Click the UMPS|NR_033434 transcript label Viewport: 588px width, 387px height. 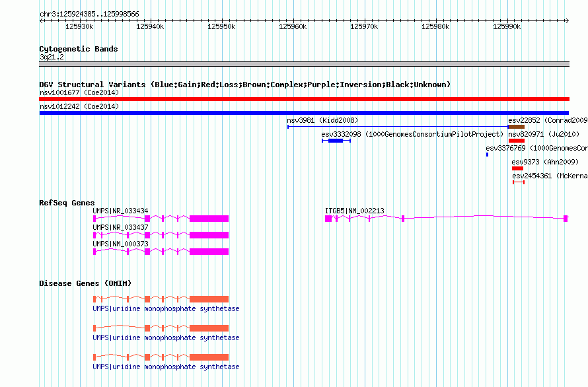coord(120,211)
